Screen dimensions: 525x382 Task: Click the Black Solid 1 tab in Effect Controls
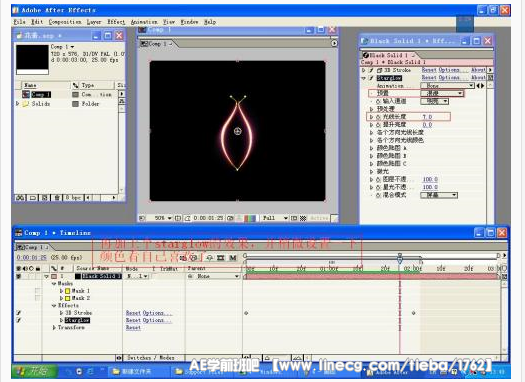389,55
